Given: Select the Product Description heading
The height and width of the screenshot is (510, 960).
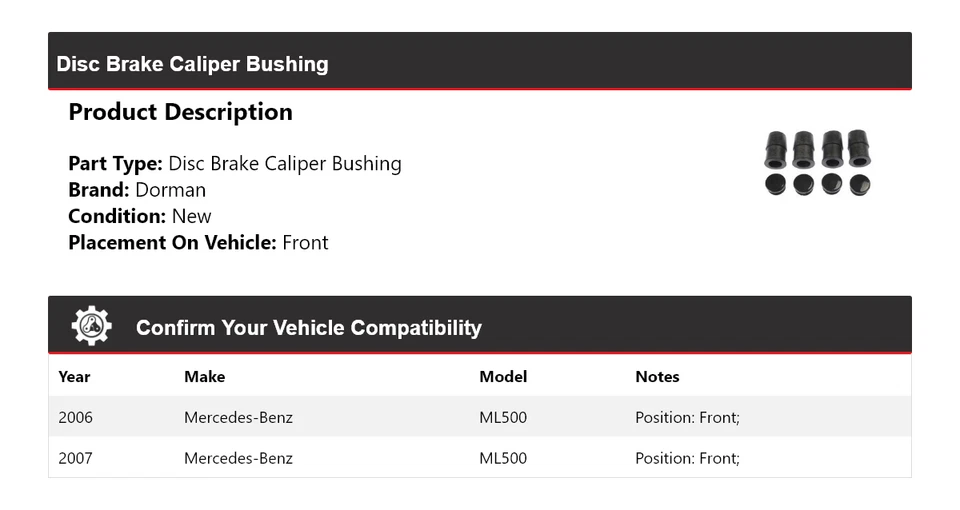Looking at the screenshot, I should (x=180, y=112).
